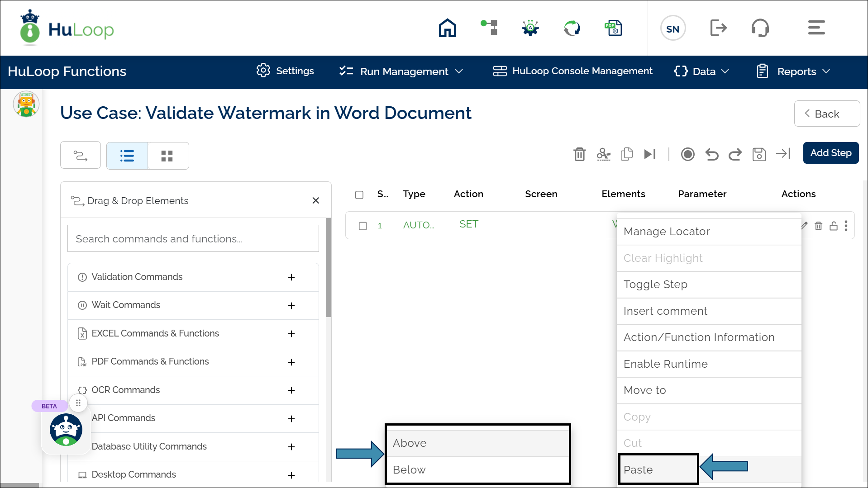Screen dimensions: 868x488
Task: Click the undo arrow icon
Action: [711, 154]
